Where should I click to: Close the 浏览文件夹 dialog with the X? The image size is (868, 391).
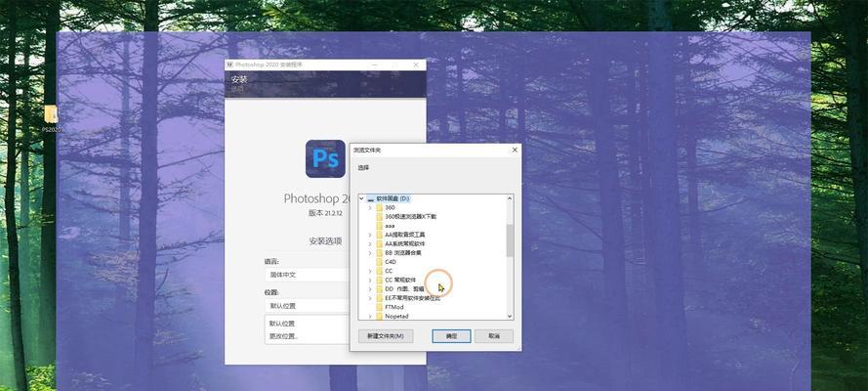(515, 151)
